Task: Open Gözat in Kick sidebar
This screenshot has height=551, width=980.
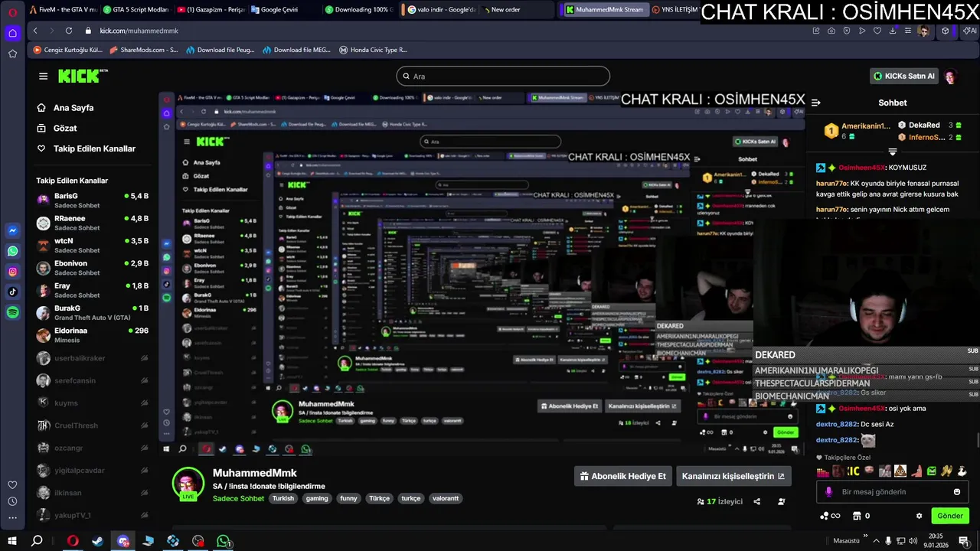Action: (x=65, y=128)
